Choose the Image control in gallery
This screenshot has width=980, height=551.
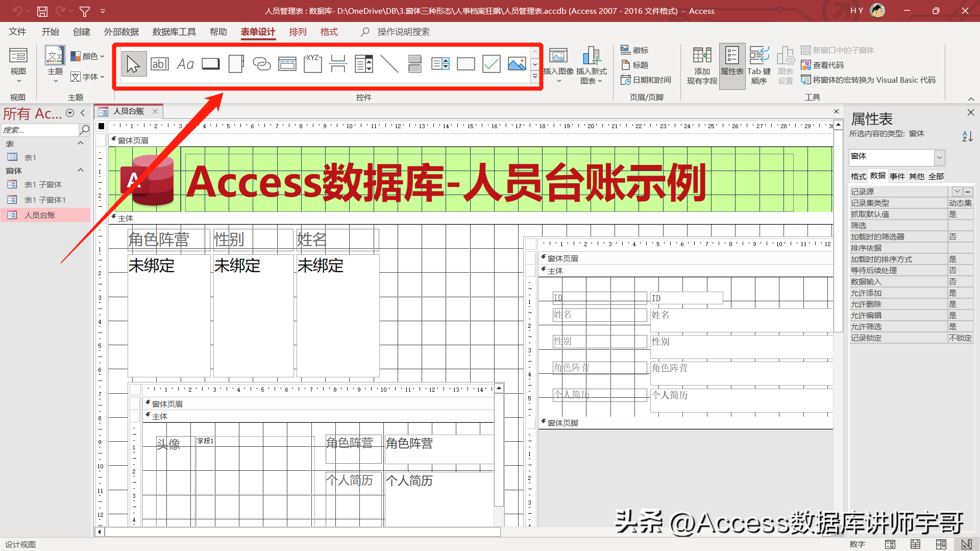[517, 64]
